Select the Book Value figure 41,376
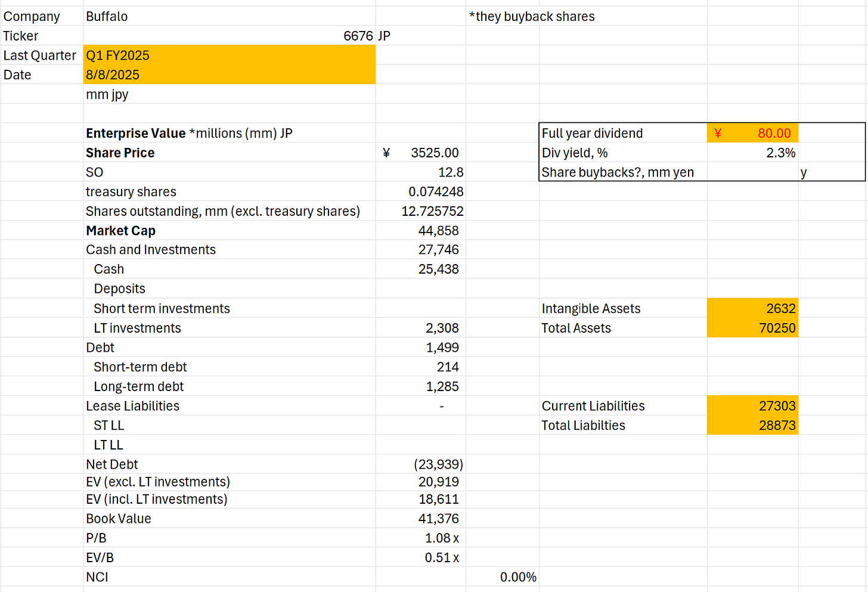 (439, 519)
